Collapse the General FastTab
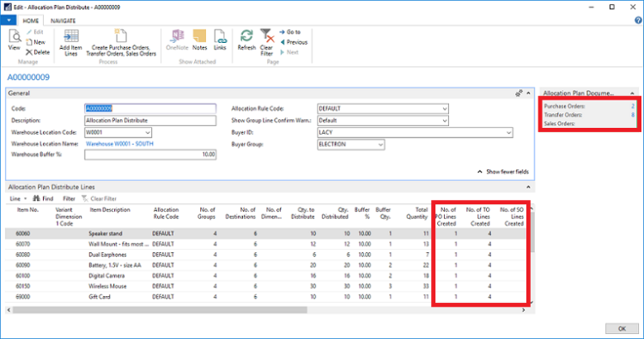Image resolution: width=644 pixels, height=339 pixels. (x=529, y=94)
